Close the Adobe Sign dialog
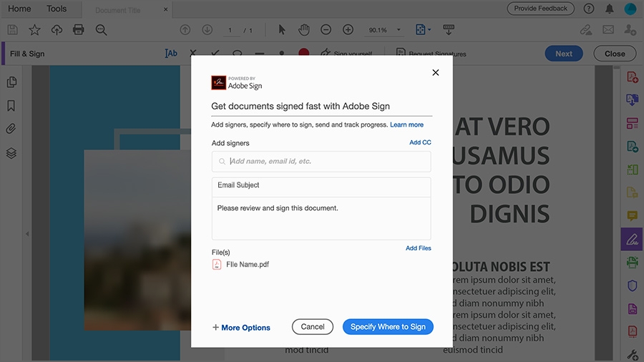Image resolution: width=644 pixels, height=362 pixels. click(x=436, y=73)
